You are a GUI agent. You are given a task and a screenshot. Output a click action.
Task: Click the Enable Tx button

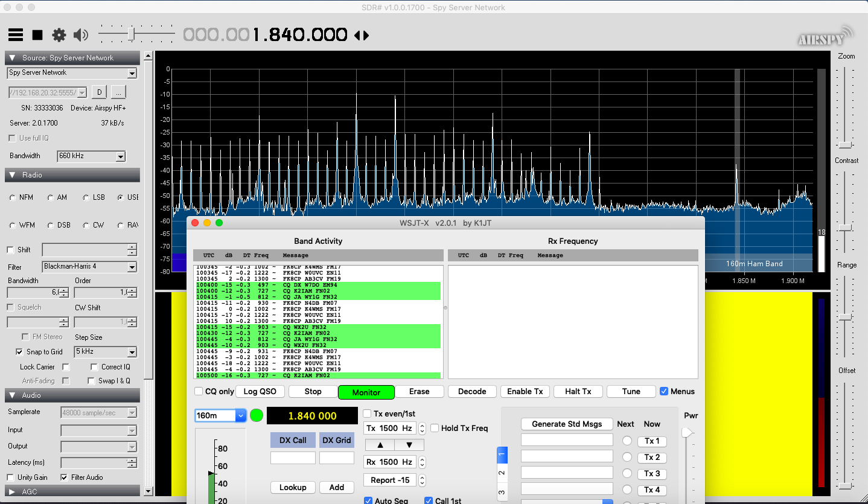pyautogui.click(x=525, y=391)
